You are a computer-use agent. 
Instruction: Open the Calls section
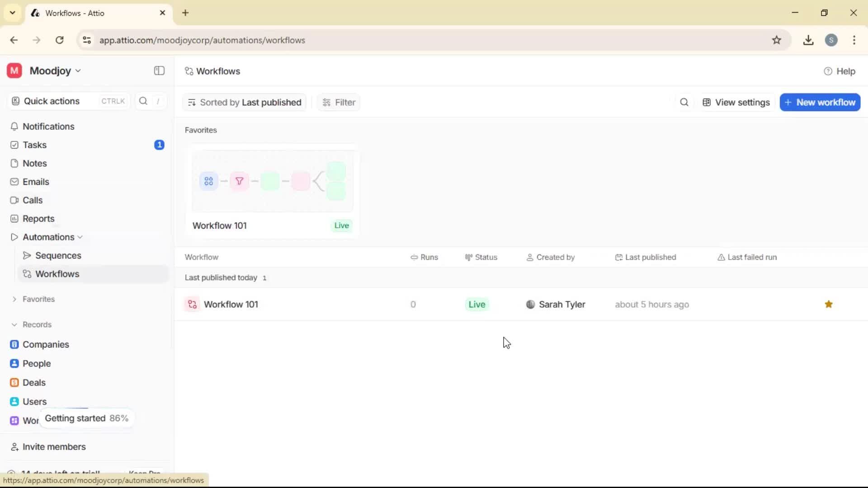pyautogui.click(x=32, y=200)
